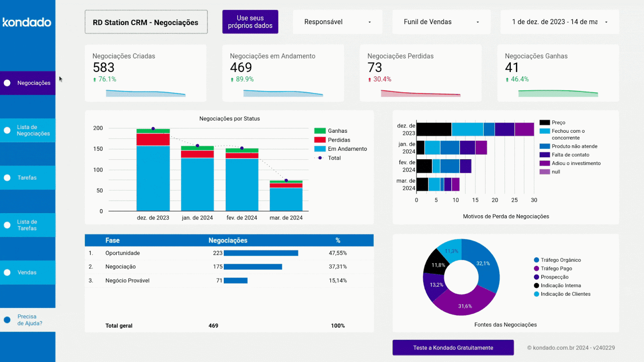The height and width of the screenshot is (362, 644).
Task: Click the Kondado logo
Action: coord(27,23)
